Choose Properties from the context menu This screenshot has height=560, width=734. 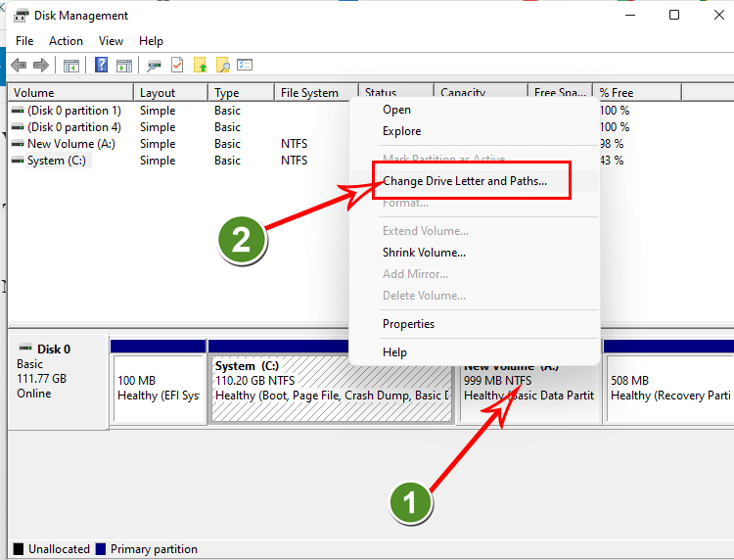[475, 324]
